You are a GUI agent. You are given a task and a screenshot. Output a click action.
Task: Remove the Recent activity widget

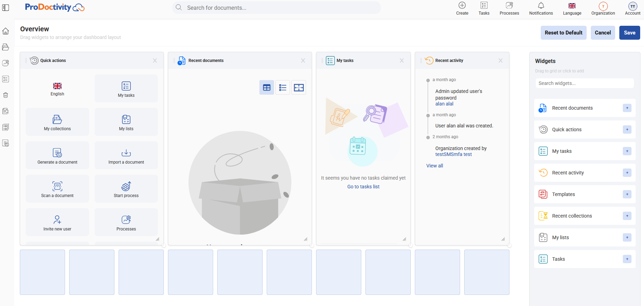[x=500, y=61]
